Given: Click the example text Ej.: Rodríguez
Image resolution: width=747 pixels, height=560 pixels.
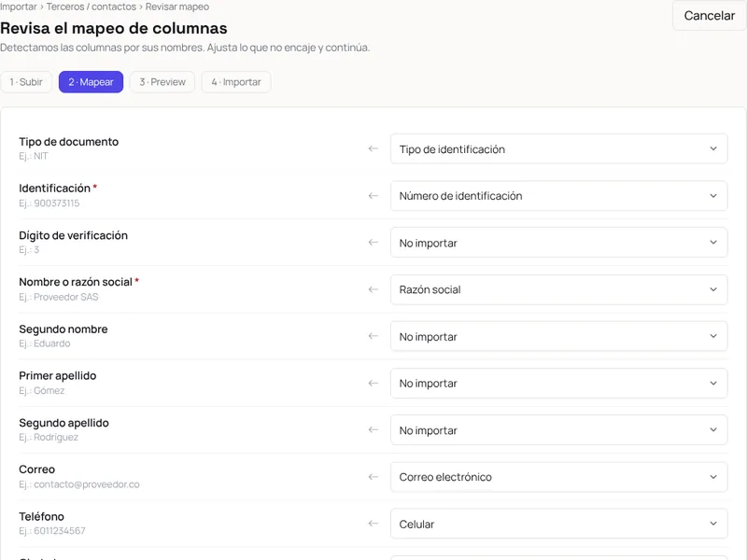Looking at the screenshot, I should point(49,437).
